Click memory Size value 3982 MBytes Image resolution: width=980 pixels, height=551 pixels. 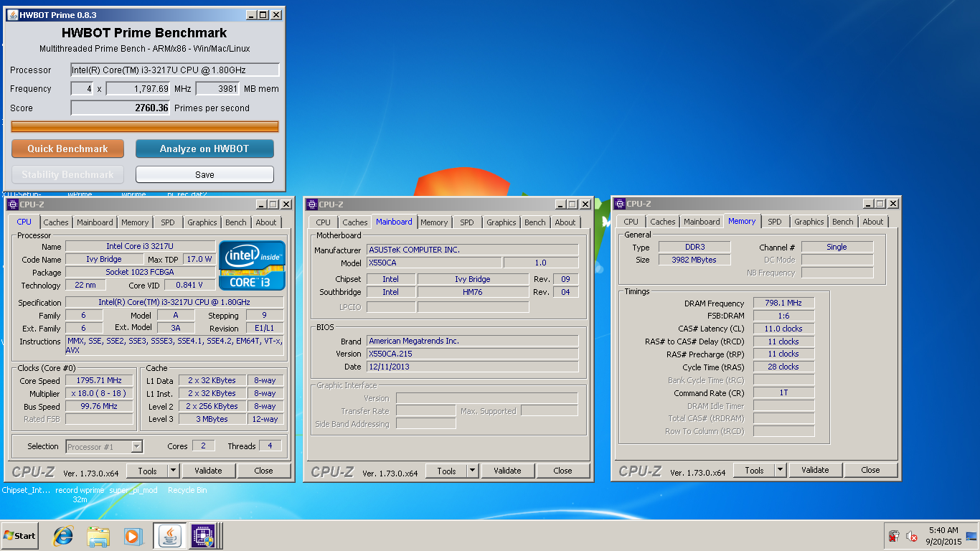point(694,260)
